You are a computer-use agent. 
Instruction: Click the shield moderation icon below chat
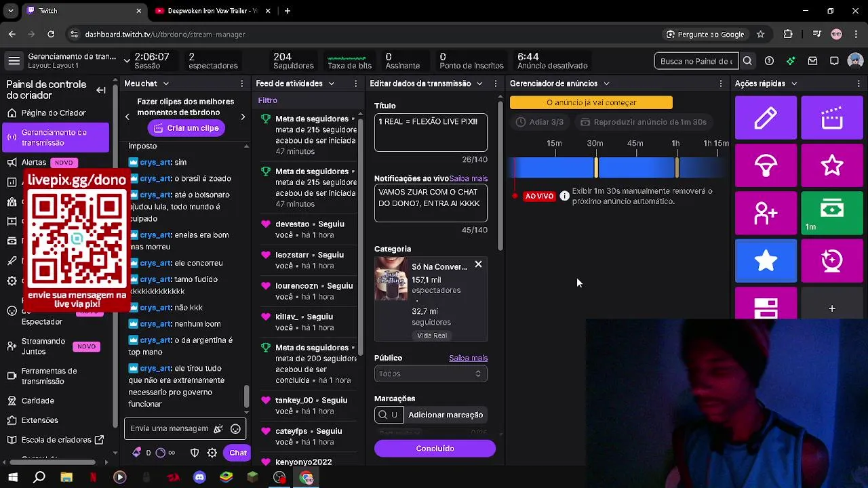point(195,453)
